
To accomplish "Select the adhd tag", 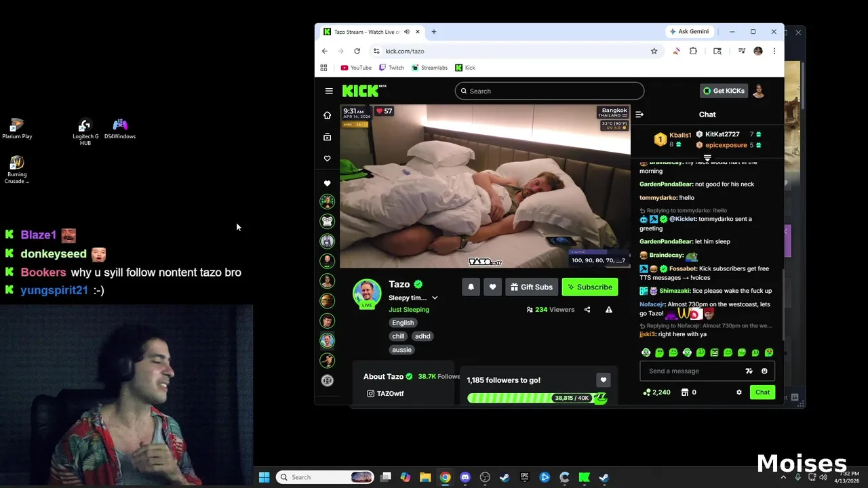I will click(422, 336).
